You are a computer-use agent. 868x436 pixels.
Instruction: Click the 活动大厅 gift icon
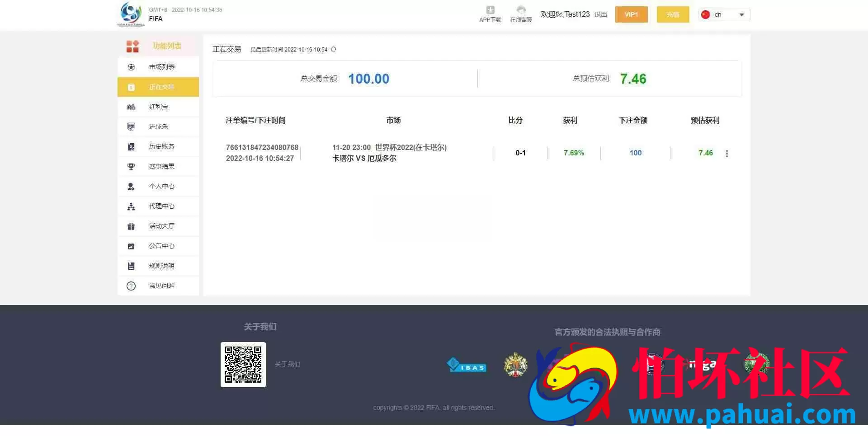click(131, 226)
